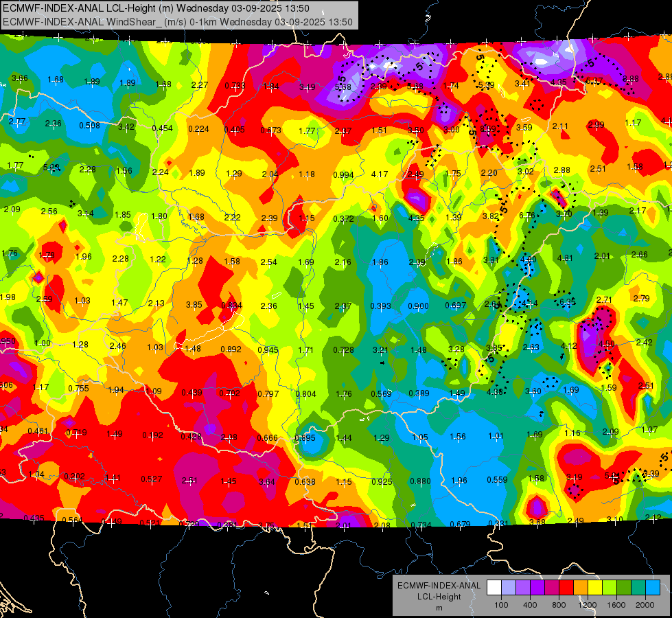
Task: Click the WindShear_ (m/s) 0-1km header line
Action: (177, 22)
